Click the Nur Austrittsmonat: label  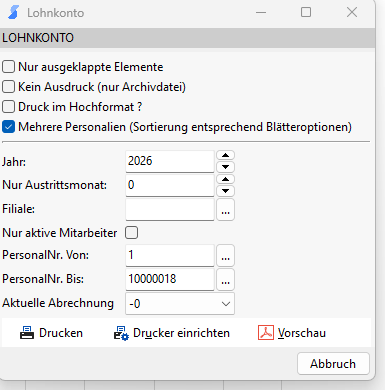click(x=54, y=185)
